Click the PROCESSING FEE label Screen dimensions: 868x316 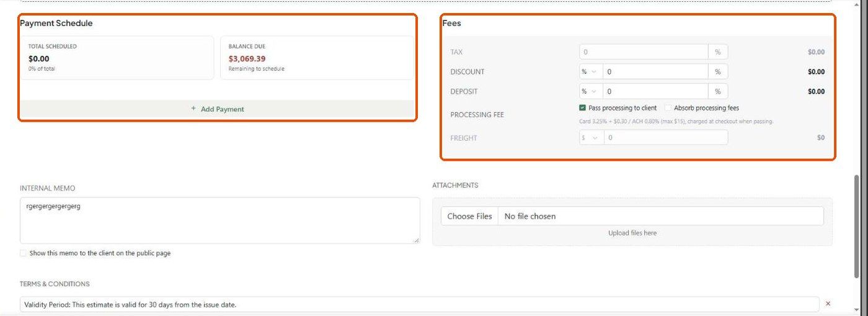477,115
